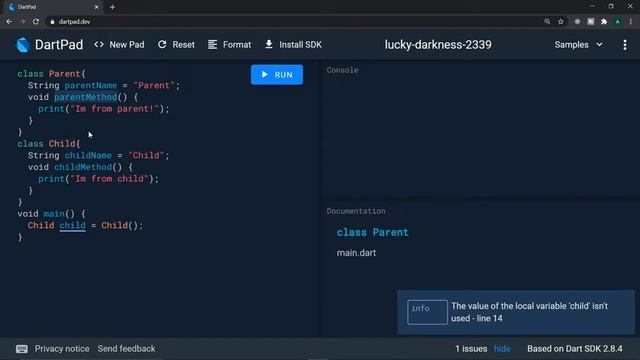The height and width of the screenshot is (360, 640).
Task: Reload the dartpad.dev page
Action: coord(36,22)
